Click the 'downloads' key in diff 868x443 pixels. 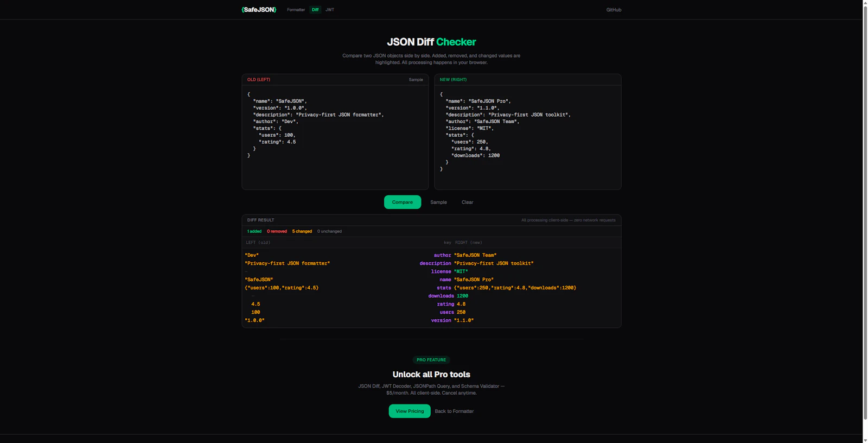tap(441, 296)
